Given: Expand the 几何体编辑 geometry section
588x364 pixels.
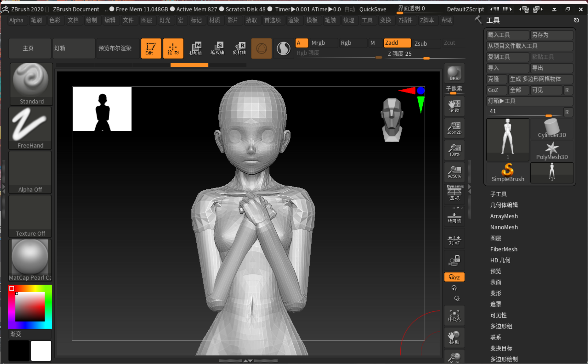Looking at the screenshot, I should (504, 205).
